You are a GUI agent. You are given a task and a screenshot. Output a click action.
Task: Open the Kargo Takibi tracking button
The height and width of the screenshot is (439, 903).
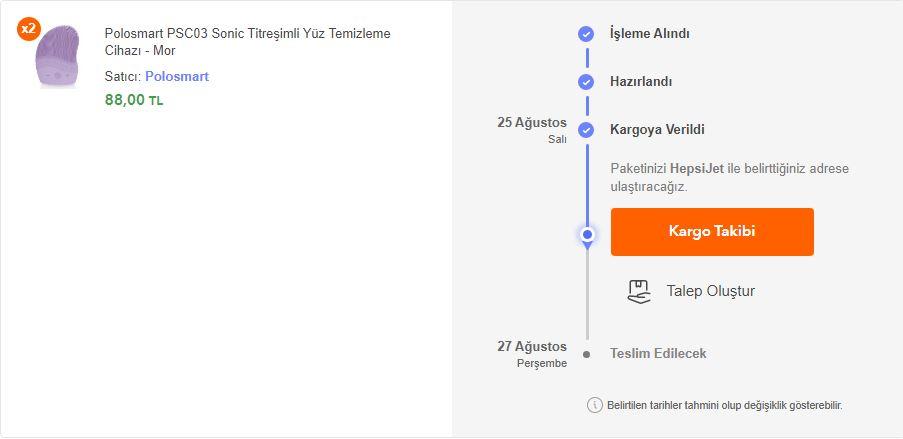(x=712, y=232)
